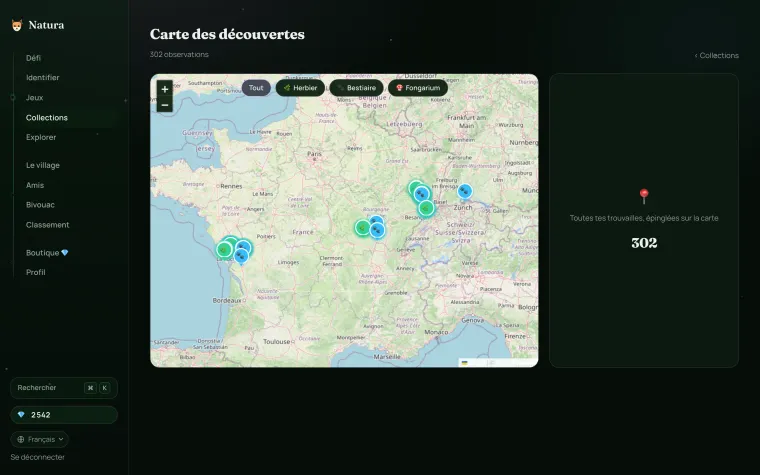Click Se déconnecter to log out

38,457
